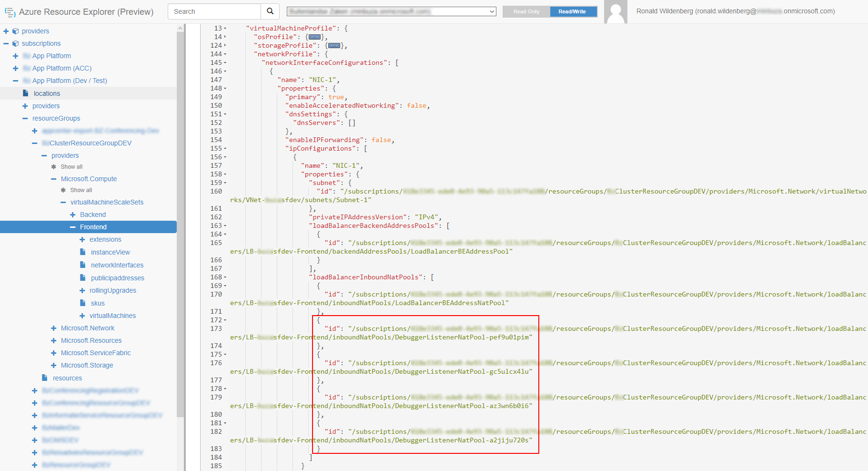Expand the virtualMachines node
The image size is (868, 471).
(82, 316)
